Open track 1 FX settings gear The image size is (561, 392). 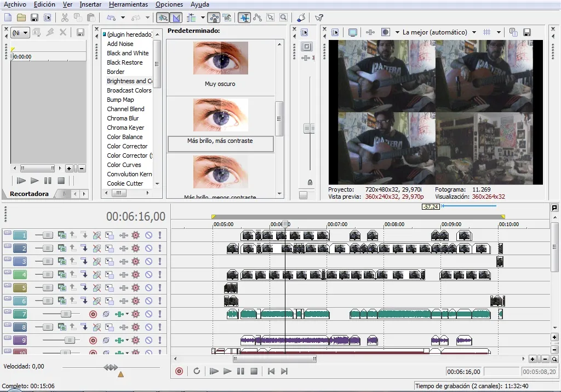[136, 235]
